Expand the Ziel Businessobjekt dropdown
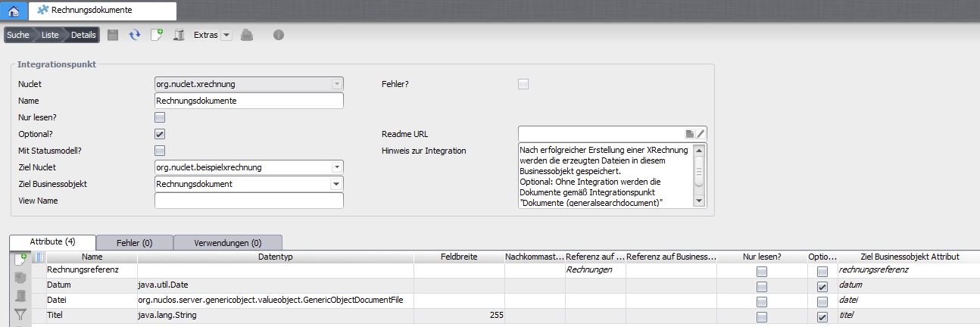980x327 pixels. 337,184
